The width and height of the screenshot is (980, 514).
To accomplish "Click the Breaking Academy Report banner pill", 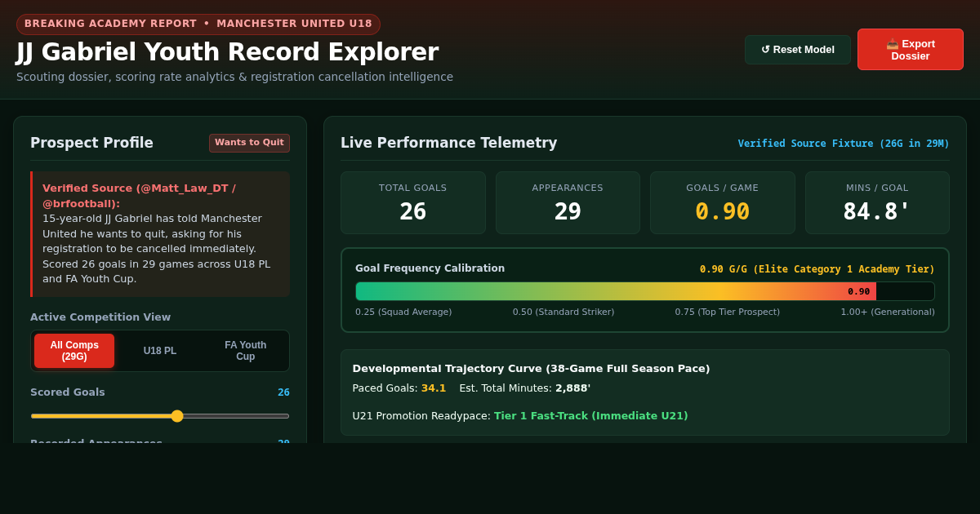I will [x=198, y=24].
